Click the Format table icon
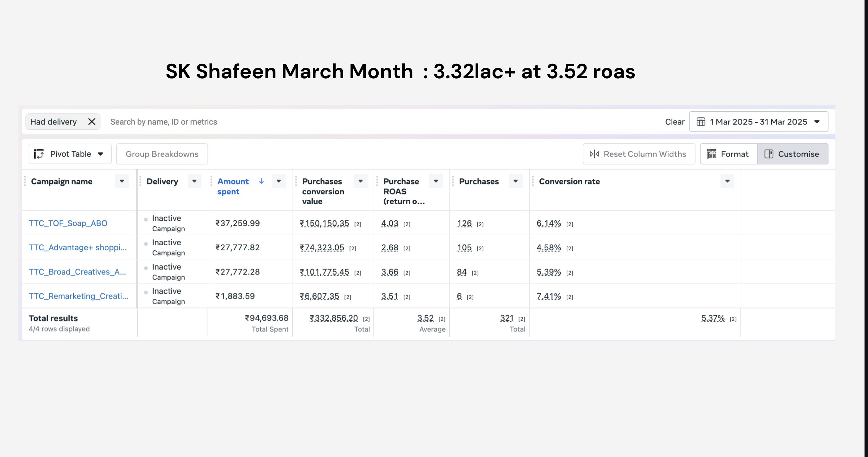The image size is (868, 457). 711,154
